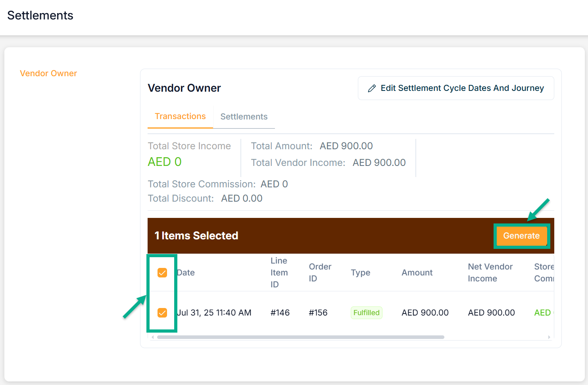Click the scrollbar's left arrow
The height and width of the screenshot is (385, 588).
[x=153, y=337]
